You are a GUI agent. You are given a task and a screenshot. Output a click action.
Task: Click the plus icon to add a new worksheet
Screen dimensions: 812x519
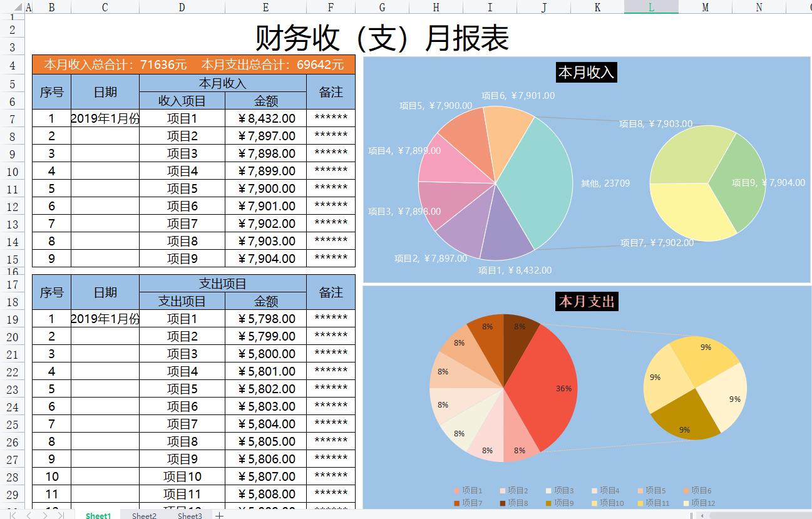point(219,515)
